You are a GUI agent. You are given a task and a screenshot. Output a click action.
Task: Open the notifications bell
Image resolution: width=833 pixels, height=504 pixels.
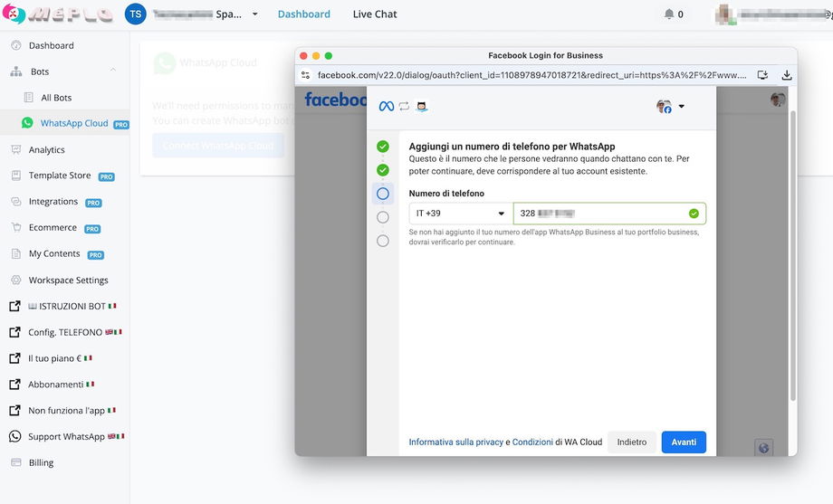tap(669, 14)
